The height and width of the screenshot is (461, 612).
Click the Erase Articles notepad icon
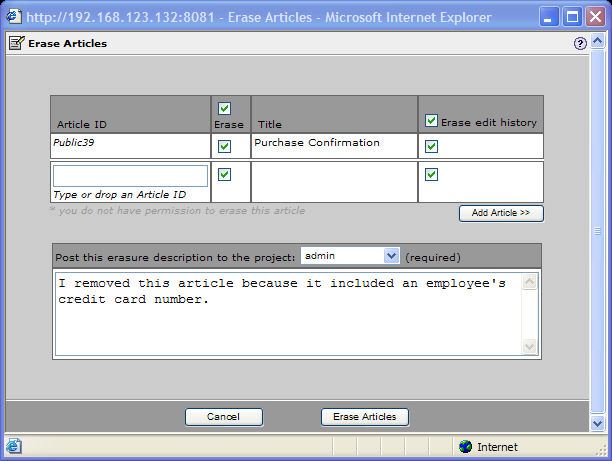pos(16,43)
